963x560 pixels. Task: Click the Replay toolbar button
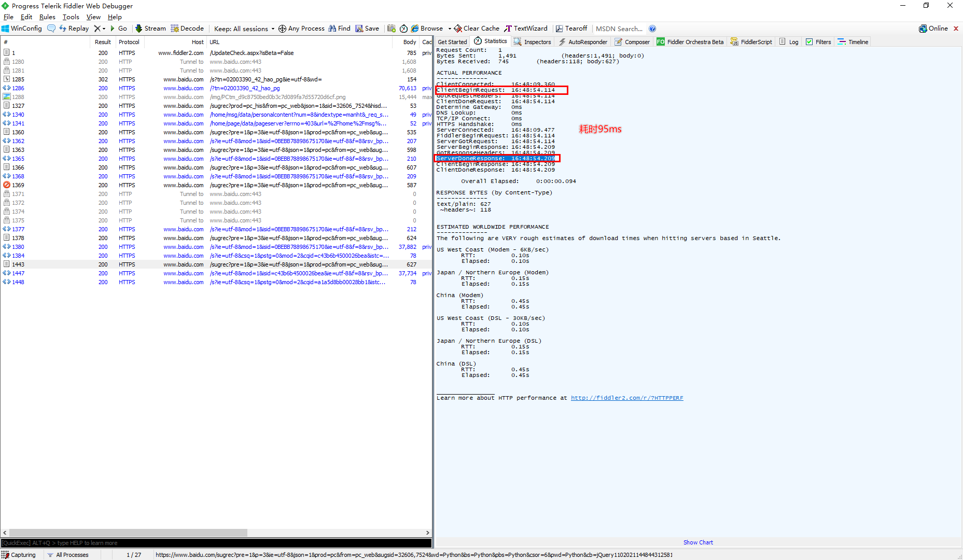74,29
